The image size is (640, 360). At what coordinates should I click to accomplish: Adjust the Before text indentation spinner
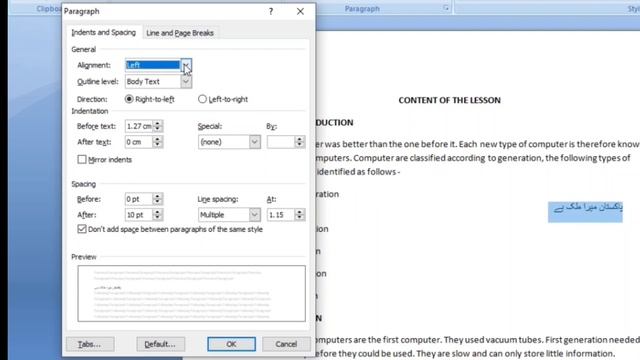coord(158,126)
